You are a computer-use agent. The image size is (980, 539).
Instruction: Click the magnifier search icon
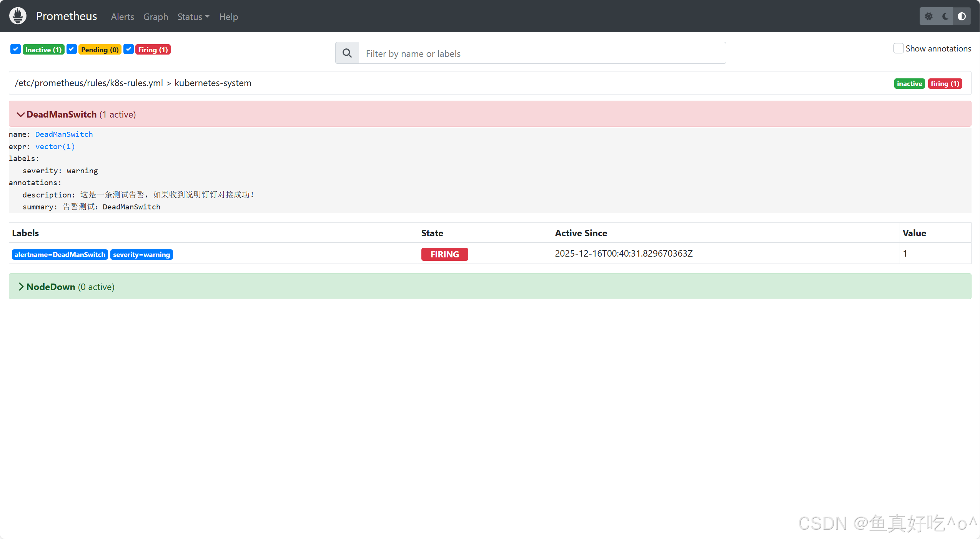347,53
